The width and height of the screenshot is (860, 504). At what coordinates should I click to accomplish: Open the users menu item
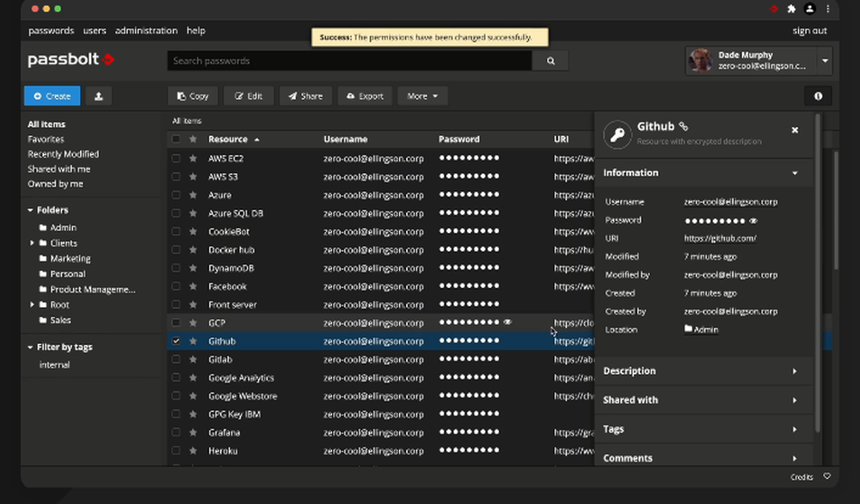coord(95,30)
